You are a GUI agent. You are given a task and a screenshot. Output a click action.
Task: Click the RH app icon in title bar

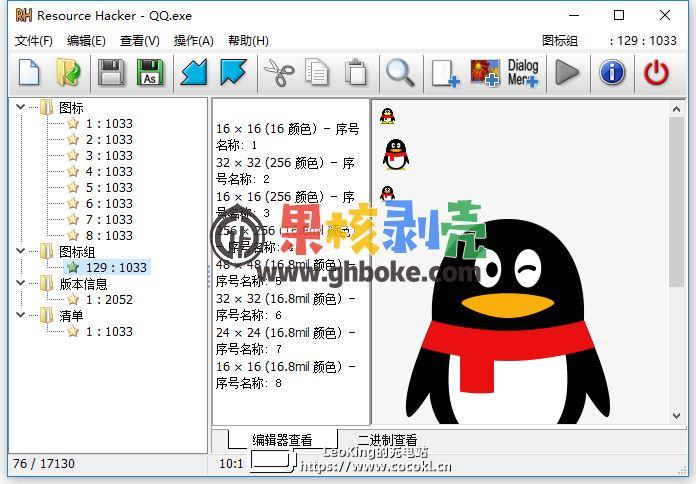[x=24, y=16]
